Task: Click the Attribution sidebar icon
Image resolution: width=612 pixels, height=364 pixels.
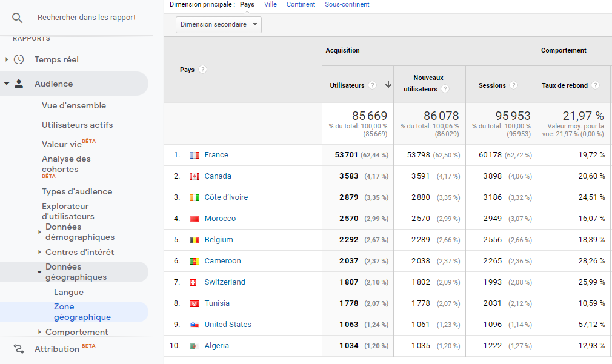Action: [x=19, y=349]
